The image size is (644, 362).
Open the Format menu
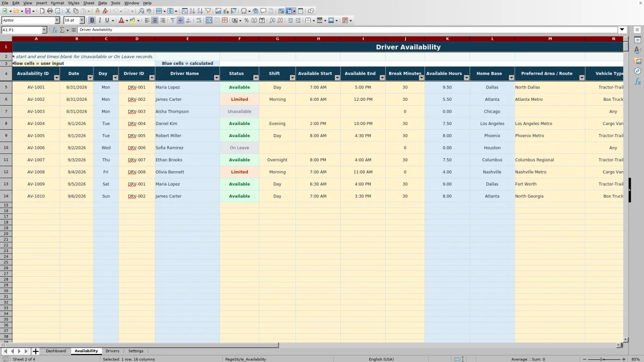point(57,3)
